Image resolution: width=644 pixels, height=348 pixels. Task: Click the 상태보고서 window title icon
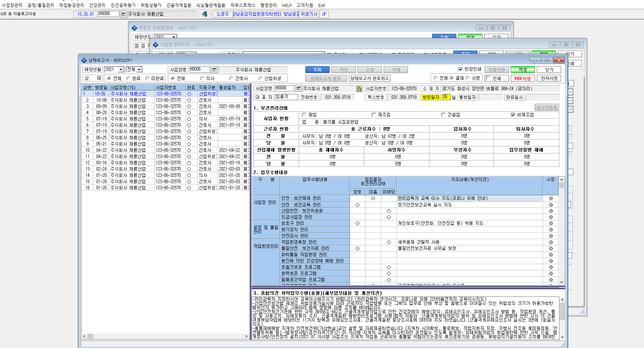coord(84,60)
